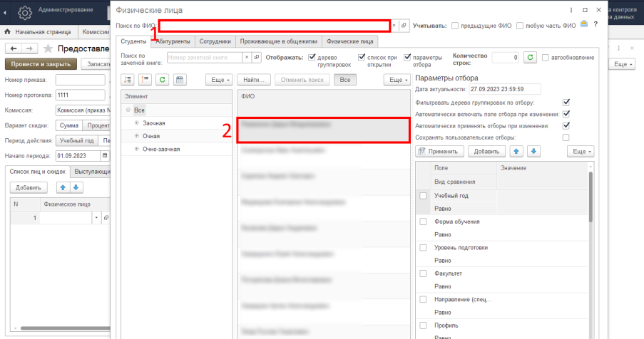Uncheck дерево группировок display option

[x=312, y=57]
